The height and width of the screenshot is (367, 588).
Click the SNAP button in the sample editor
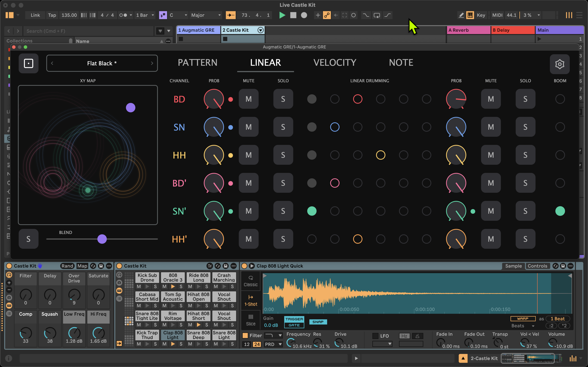tap(318, 322)
